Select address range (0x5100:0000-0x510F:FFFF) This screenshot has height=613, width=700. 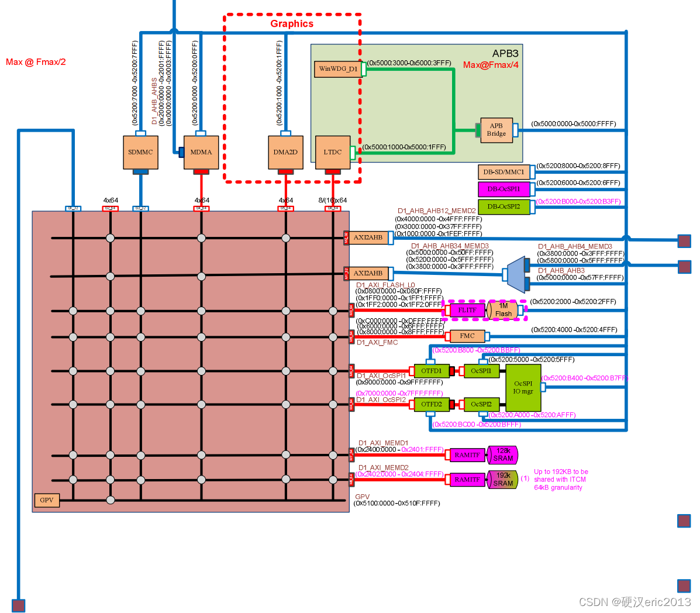pos(397,503)
